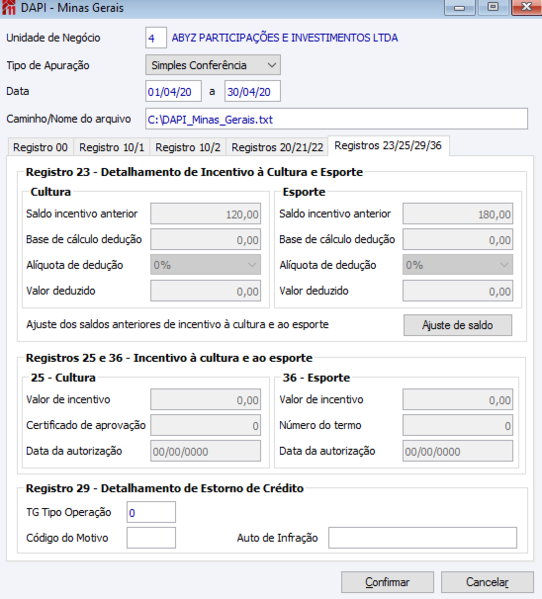
Task: Click 'Ajuste dos saldos anteriores' description text
Action: click(178, 324)
